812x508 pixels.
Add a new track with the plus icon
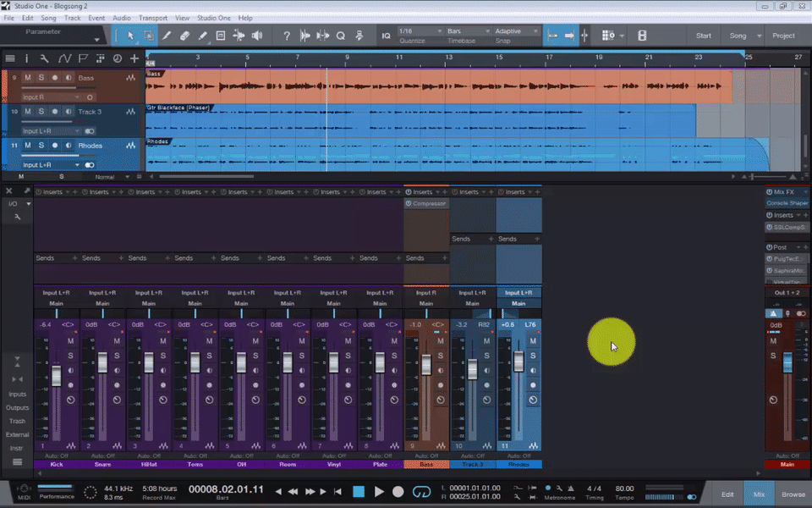click(134, 58)
